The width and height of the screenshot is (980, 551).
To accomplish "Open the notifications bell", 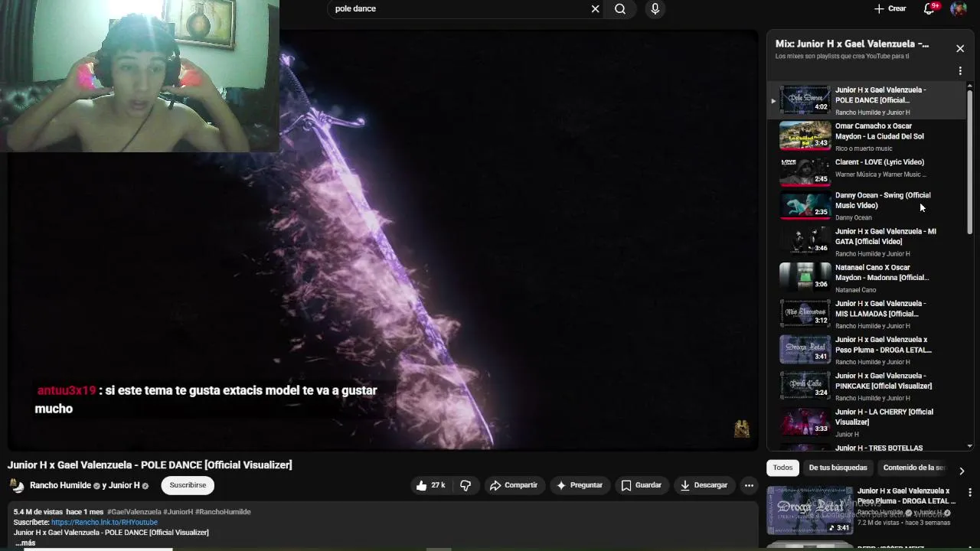I will click(929, 9).
